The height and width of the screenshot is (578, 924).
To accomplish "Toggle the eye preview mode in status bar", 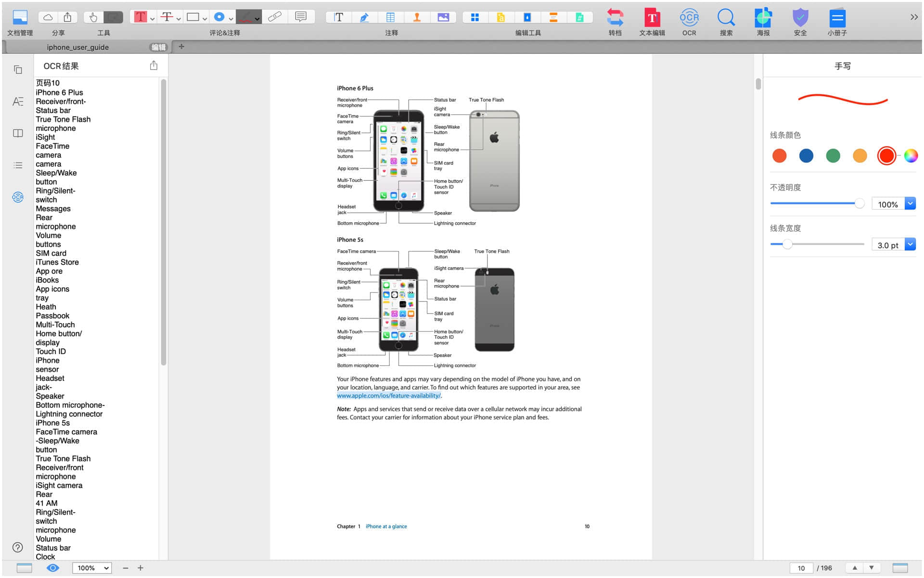I will coord(53,568).
